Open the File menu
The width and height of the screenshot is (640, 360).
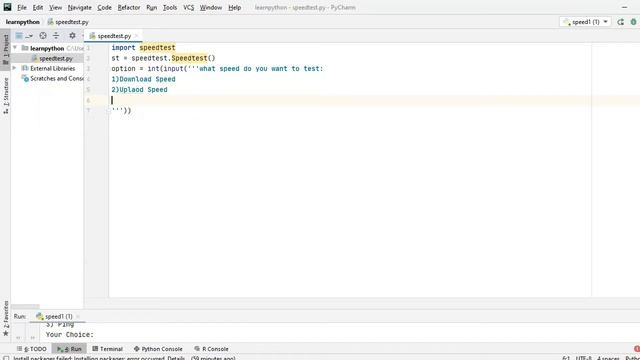pyautogui.click(x=22, y=7)
